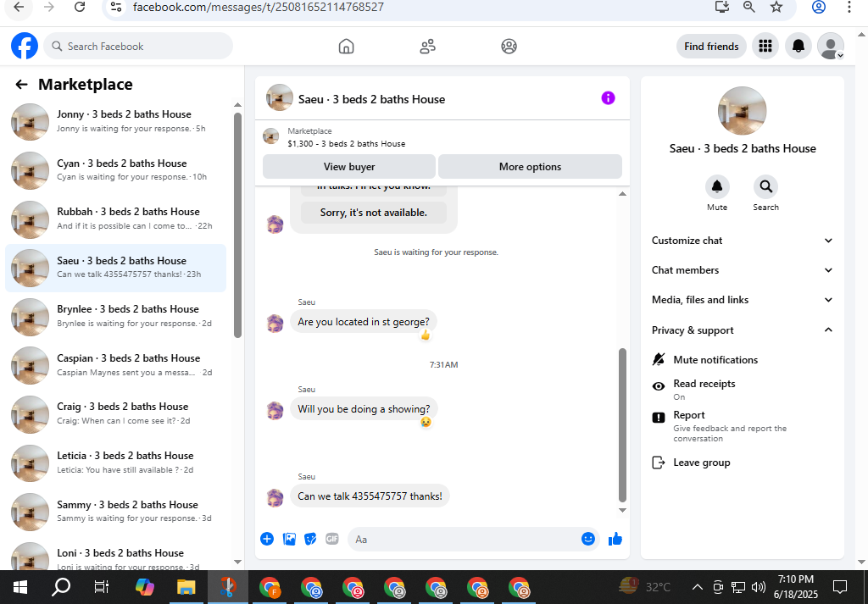Open Task View on the taskbar
The width and height of the screenshot is (868, 604).
(x=102, y=587)
